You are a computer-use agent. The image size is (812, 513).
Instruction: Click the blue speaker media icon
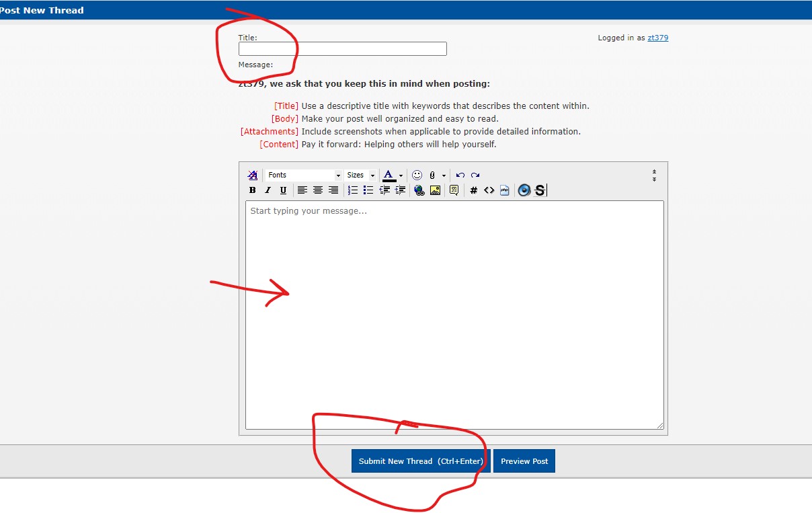point(524,190)
